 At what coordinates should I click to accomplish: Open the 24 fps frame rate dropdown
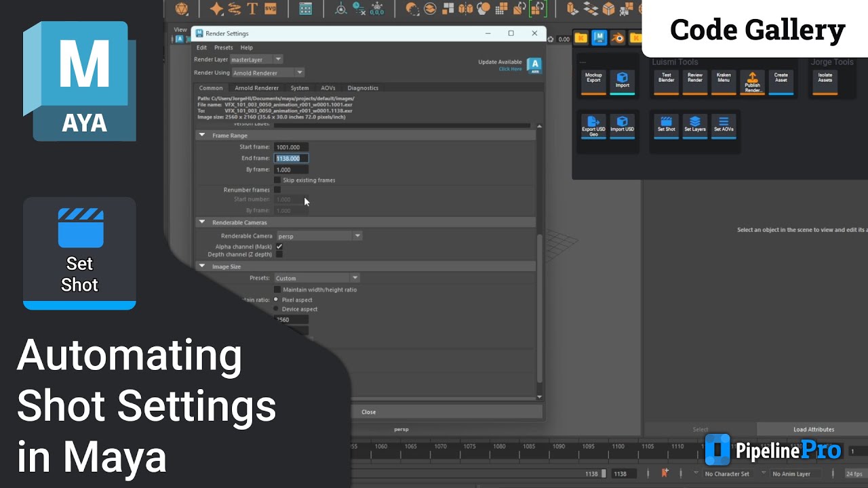(x=854, y=474)
